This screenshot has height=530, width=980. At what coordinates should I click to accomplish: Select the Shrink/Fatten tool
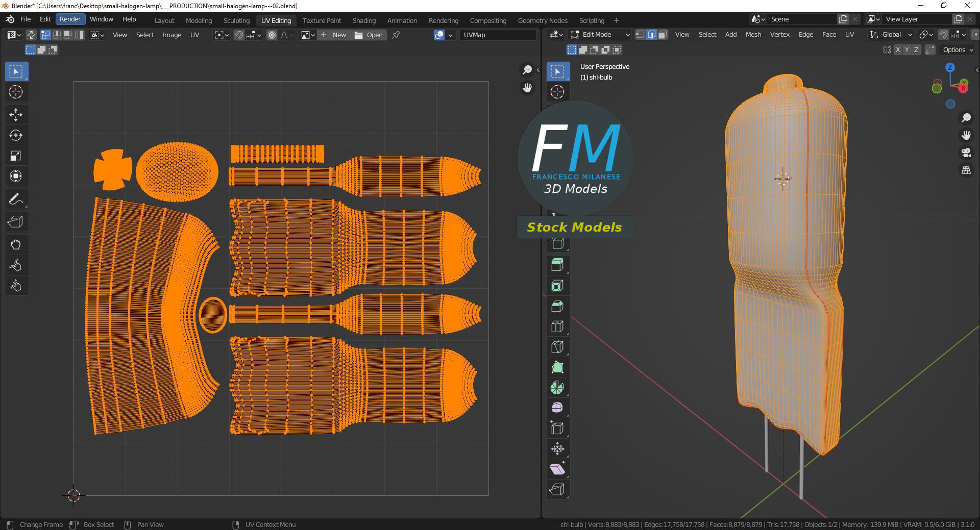pyautogui.click(x=557, y=449)
